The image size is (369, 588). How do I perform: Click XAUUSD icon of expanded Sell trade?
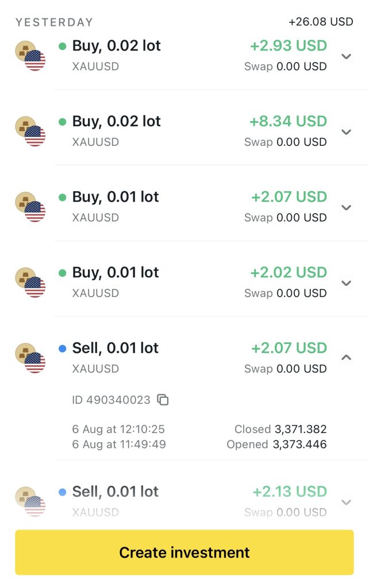tap(30, 358)
